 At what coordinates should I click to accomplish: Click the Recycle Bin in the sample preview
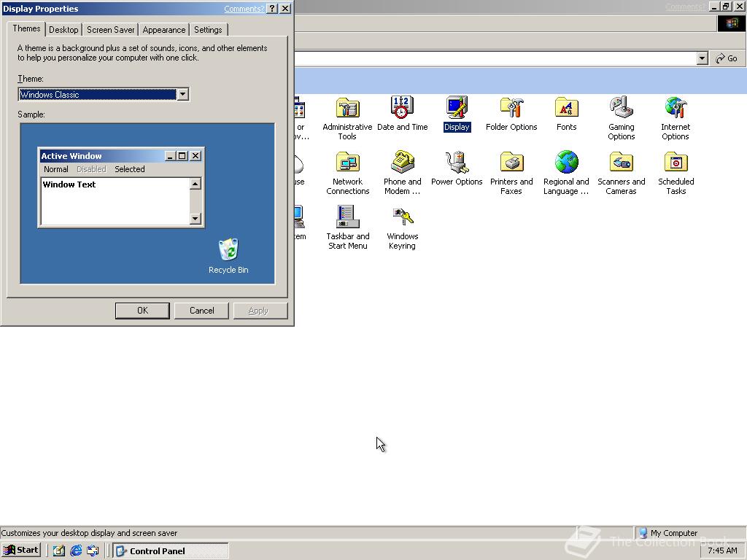click(x=228, y=256)
